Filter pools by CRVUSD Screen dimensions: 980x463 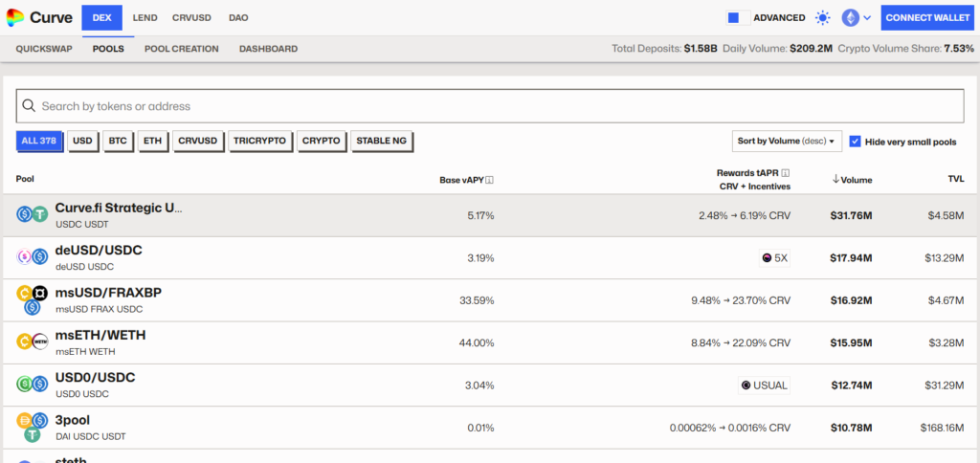point(197,141)
